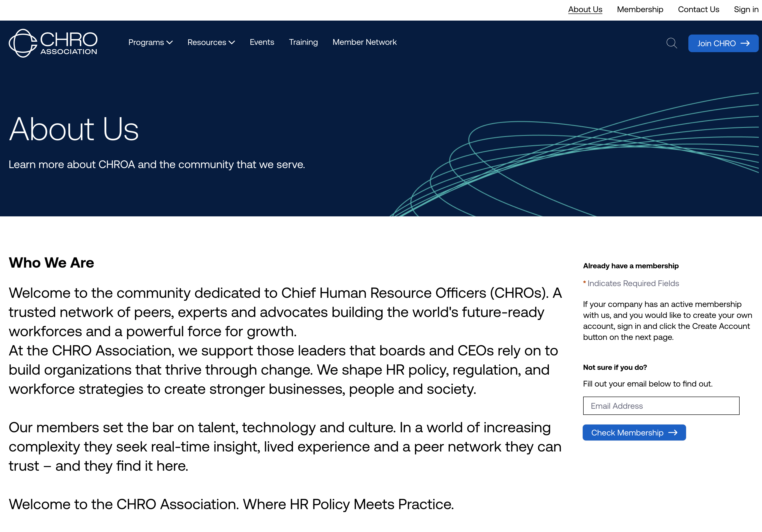Image resolution: width=762 pixels, height=532 pixels.
Task: Visit the Contact Us page
Action: pyautogui.click(x=698, y=9)
